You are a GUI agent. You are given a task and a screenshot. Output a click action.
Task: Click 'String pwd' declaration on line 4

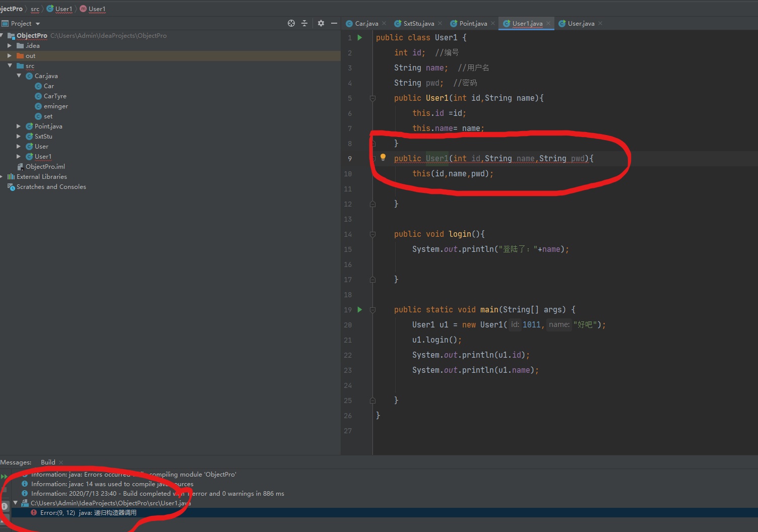[x=419, y=83]
